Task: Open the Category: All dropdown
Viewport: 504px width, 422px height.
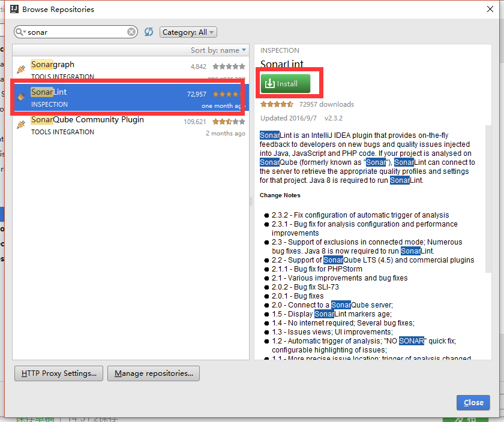Action: tap(188, 32)
